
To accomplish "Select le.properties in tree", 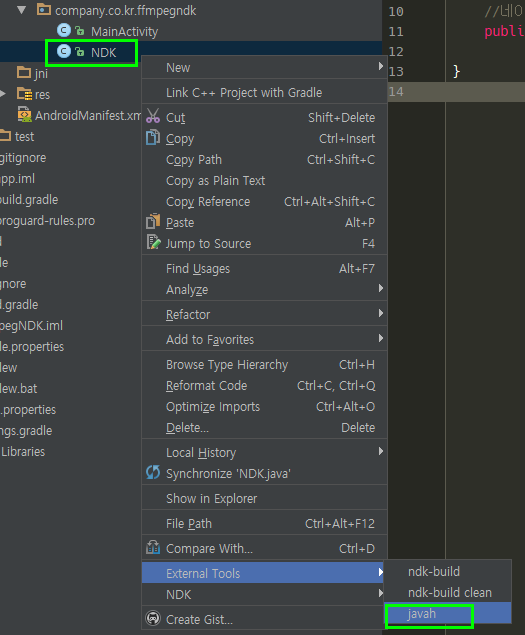I will pos(32,346).
